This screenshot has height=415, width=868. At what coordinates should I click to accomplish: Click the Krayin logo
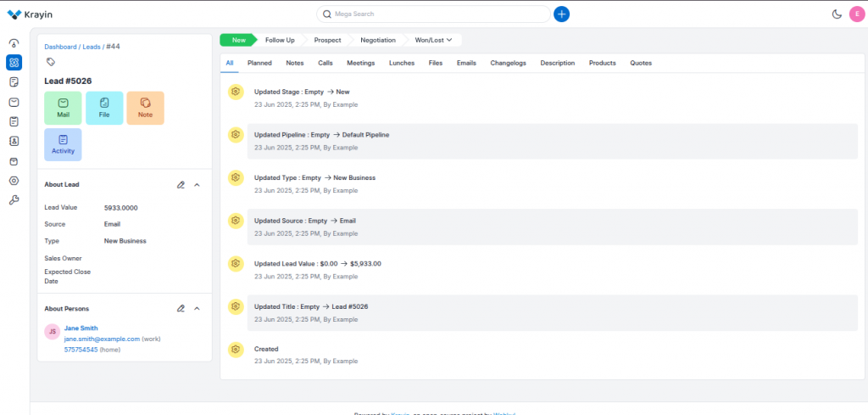tap(30, 14)
